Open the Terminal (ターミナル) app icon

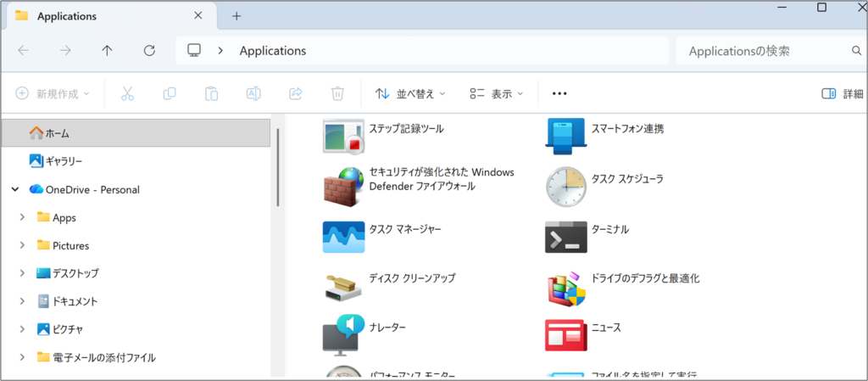[565, 237]
